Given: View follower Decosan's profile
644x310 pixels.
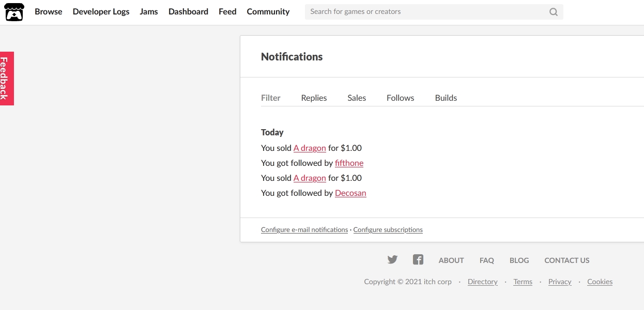Looking at the screenshot, I should [x=350, y=193].
